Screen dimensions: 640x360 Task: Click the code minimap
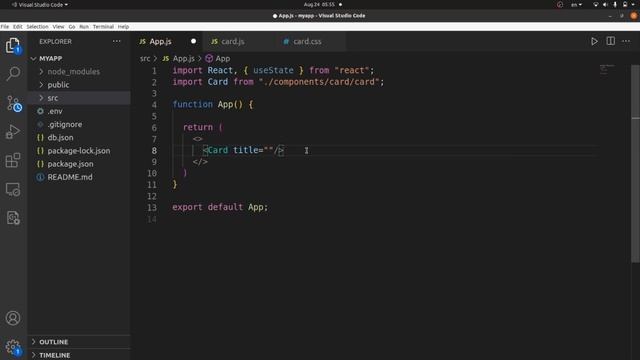[x=607, y=70]
